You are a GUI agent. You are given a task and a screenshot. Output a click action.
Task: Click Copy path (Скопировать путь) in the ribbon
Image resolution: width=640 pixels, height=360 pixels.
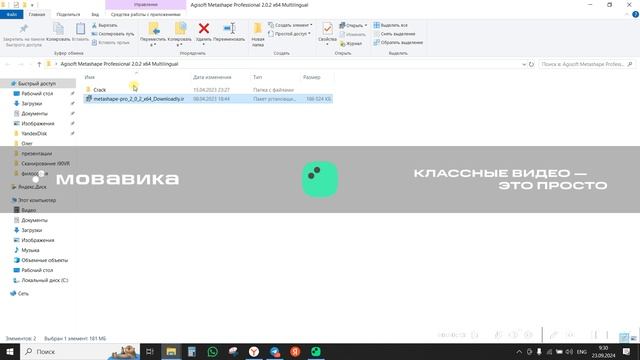(113, 34)
